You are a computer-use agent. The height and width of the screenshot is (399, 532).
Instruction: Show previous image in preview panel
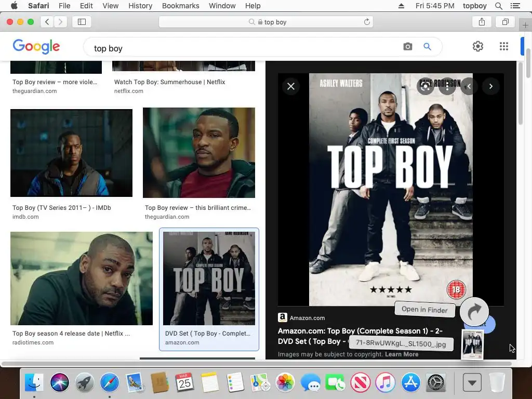pyautogui.click(x=469, y=86)
